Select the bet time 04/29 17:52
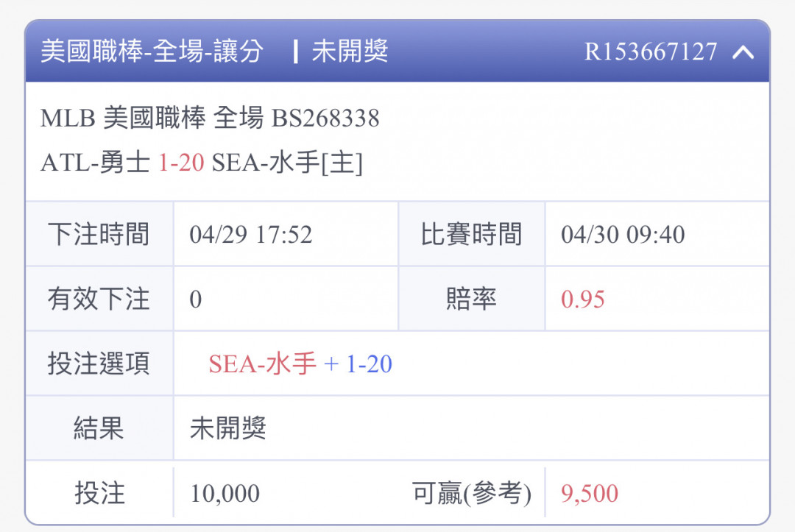This screenshot has height=532, width=795. coord(251,235)
